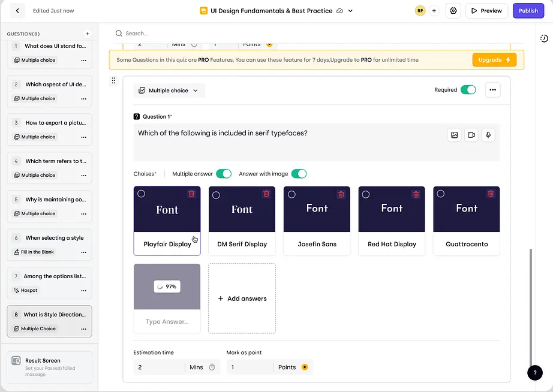
Task: Click the microphone audio icon
Action: coord(488,135)
